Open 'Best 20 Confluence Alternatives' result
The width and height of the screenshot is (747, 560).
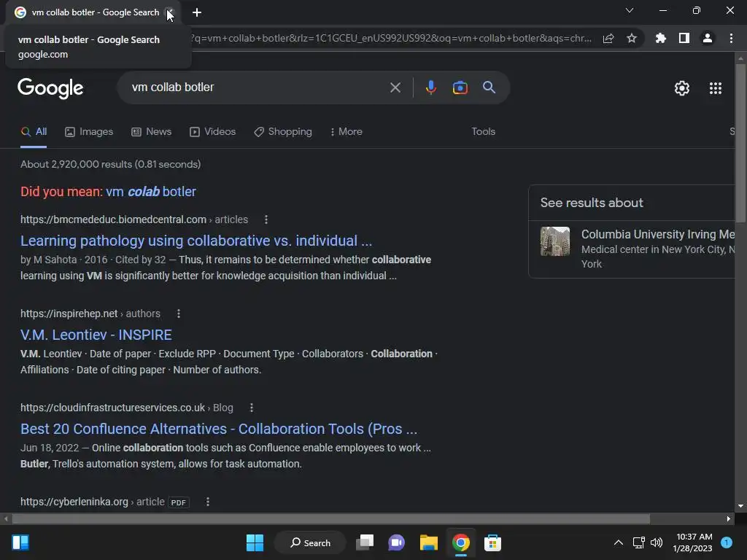219,429
